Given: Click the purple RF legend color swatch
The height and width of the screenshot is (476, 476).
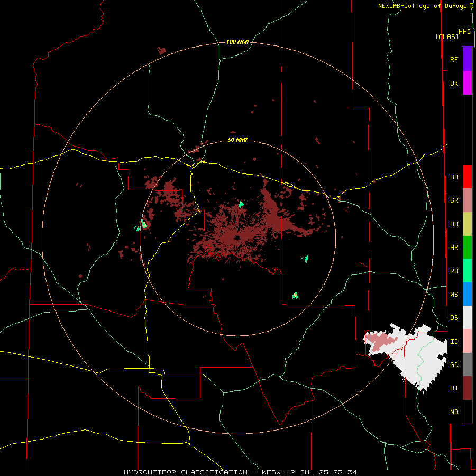Looking at the screenshot, I should 467,59.
